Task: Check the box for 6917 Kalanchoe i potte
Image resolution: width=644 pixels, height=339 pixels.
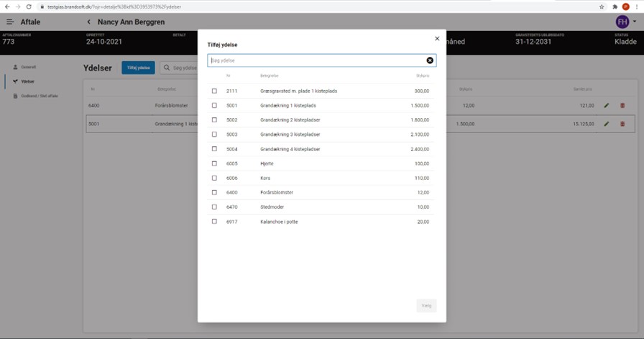Action: click(x=214, y=222)
